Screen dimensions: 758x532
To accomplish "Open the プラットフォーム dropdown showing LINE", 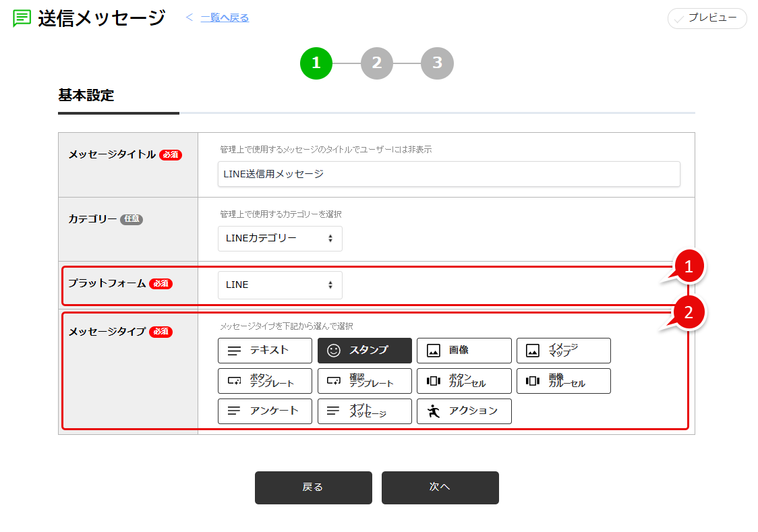I will (279, 285).
